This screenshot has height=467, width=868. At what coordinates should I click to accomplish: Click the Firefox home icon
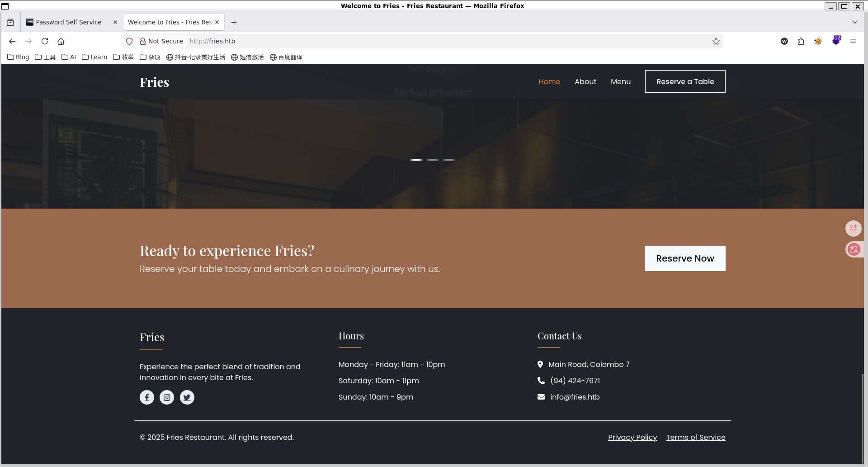tap(61, 41)
